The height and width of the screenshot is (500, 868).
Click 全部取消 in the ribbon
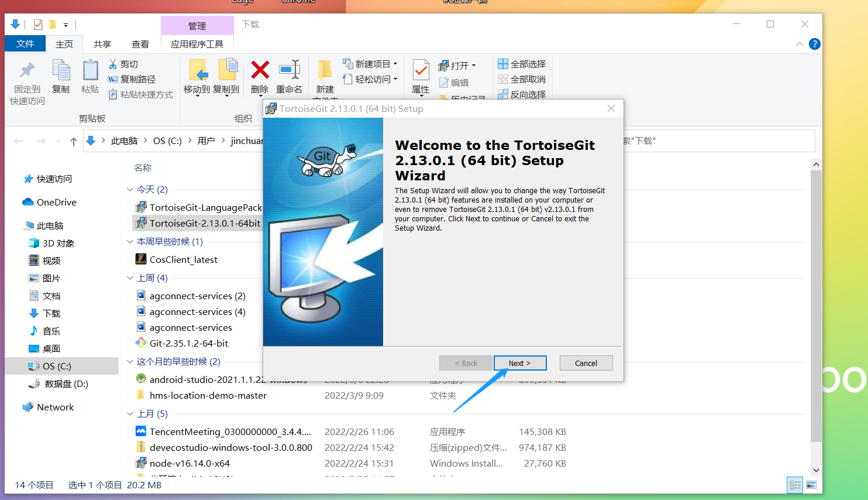tap(522, 79)
